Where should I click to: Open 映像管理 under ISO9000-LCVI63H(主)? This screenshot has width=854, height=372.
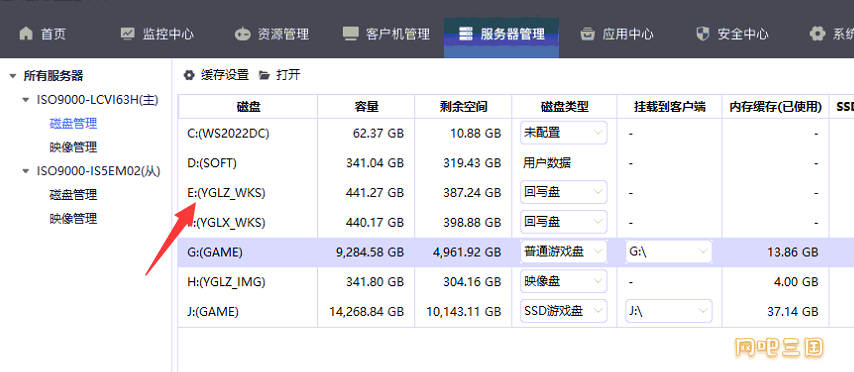click(73, 147)
